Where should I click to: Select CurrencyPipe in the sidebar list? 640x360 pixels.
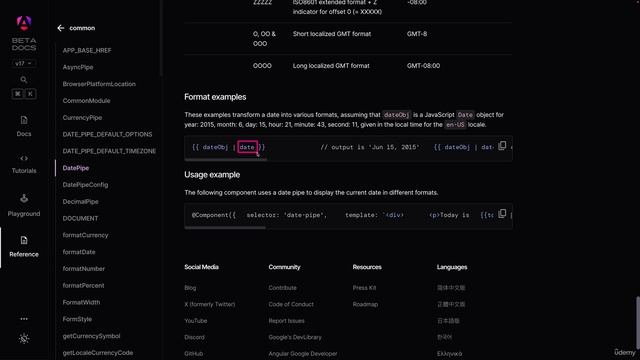[82, 118]
